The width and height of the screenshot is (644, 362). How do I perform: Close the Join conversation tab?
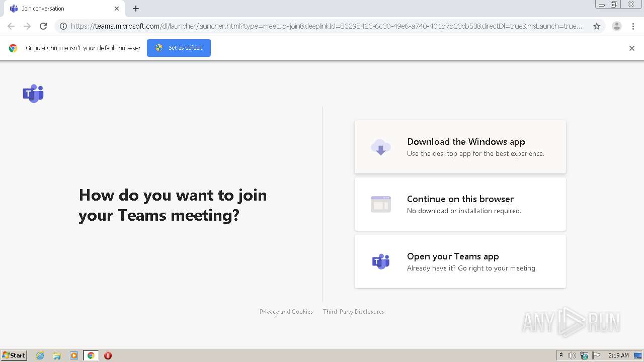point(117,9)
